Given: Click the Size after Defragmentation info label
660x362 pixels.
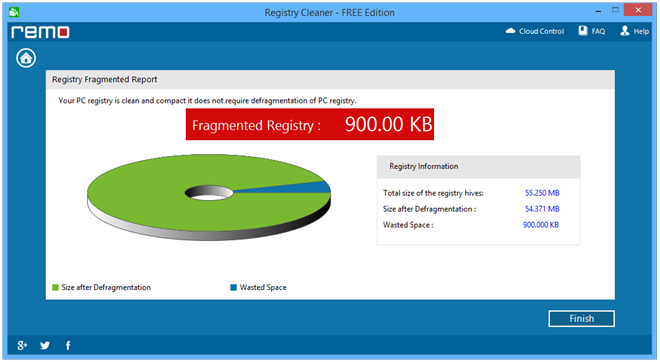Looking at the screenshot, I should point(429,209).
